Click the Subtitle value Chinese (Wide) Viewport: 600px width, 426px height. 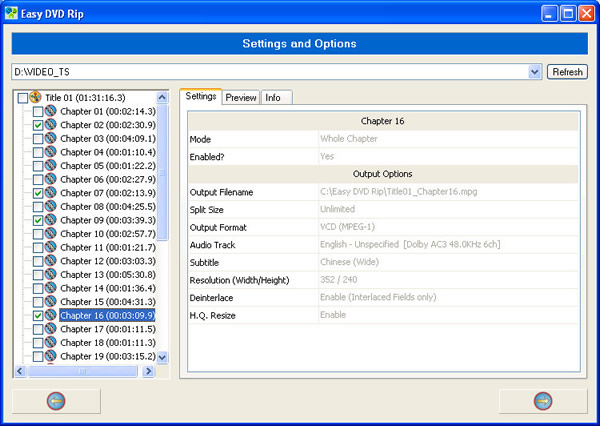tap(349, 262)
